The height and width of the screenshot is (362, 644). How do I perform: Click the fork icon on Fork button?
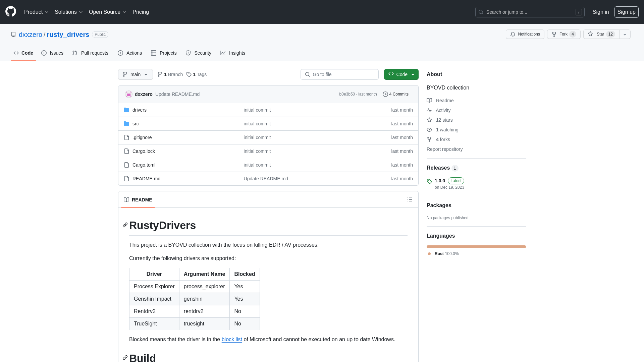554,34
